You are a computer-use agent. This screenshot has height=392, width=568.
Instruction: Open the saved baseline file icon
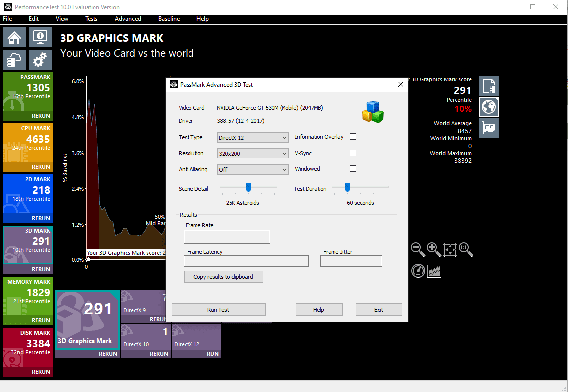(488, 86)
